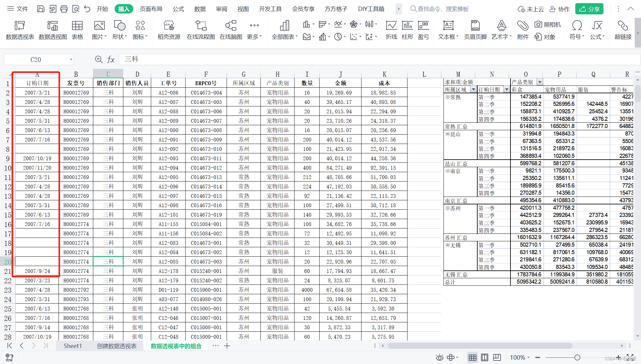Screen dimensions: 641x364
Task: Expand the 更多 insert options
Action: [x=254, y=30]
